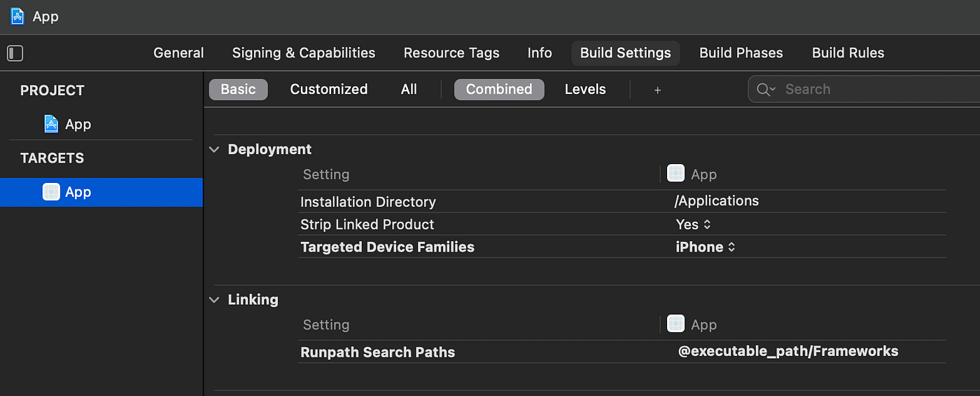Click the build settings Search field
Image resolution: width=980 pixels, height=396 pixels.
[864, 89]
